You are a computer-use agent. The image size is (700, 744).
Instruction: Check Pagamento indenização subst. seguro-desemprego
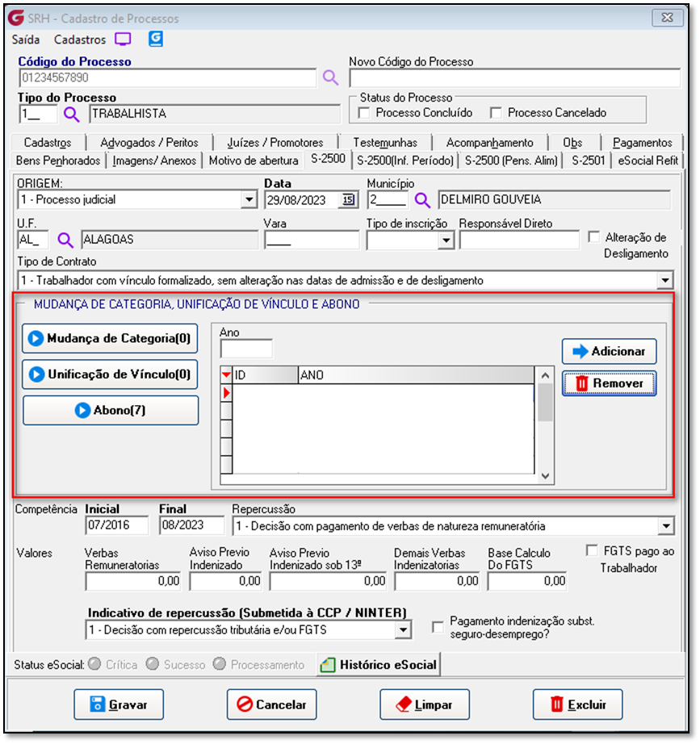438,627
